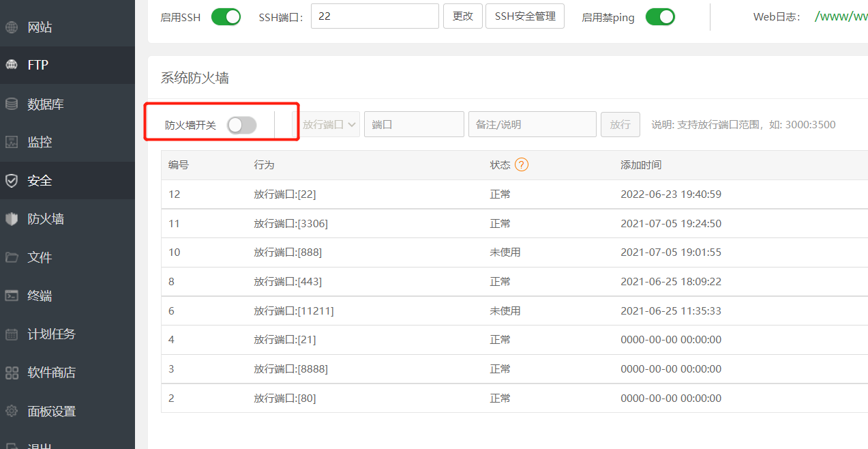Select the row 放行端口:[8888]

point(514,369)
